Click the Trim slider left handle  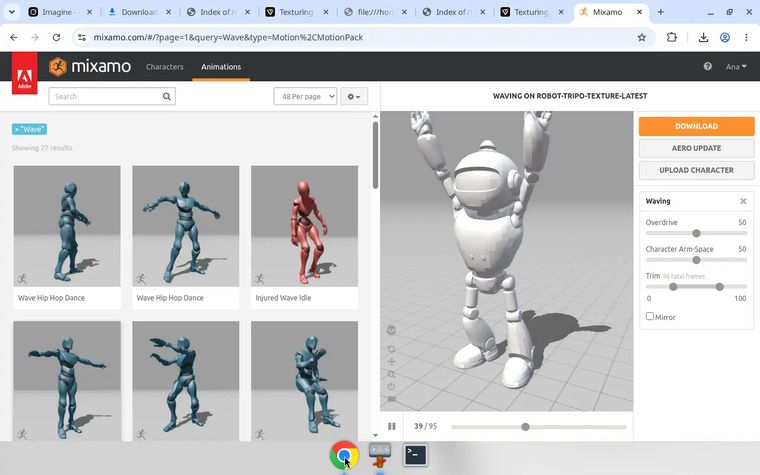[673, 287]
